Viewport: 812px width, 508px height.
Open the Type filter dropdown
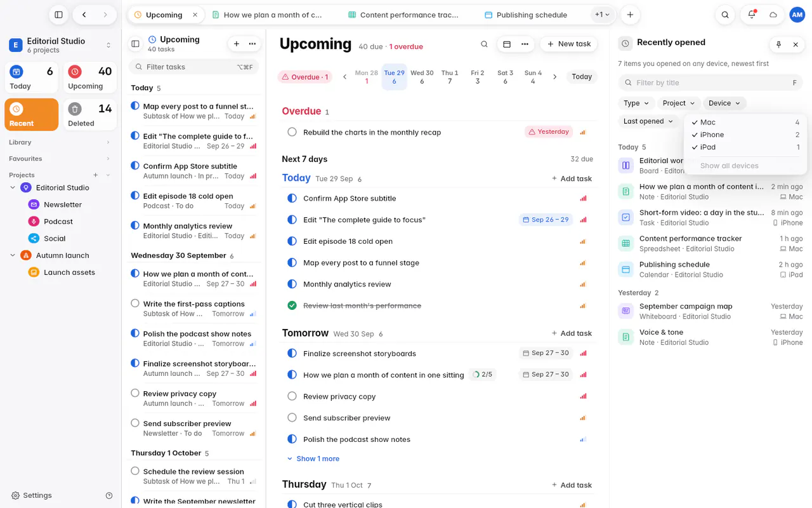coord(636,103)
